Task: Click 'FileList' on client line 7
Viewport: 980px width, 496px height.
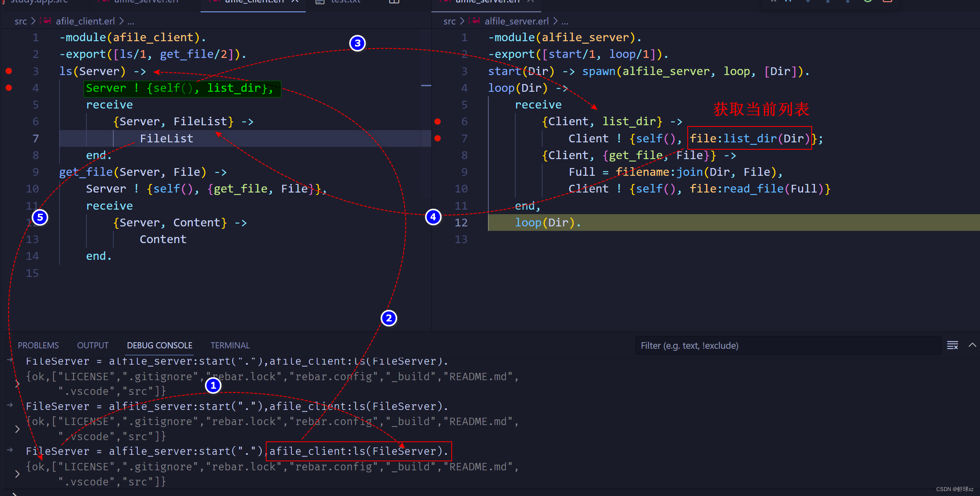Action: pyautogui.click(x=166, y=138)
